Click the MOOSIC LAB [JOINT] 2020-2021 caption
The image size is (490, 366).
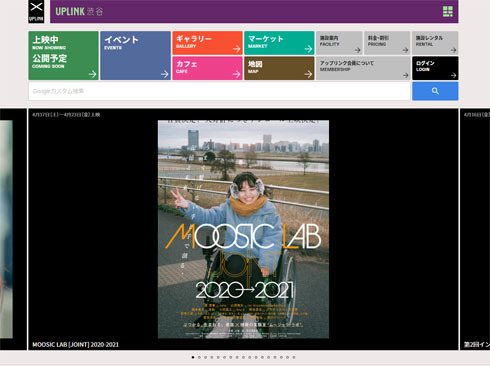tap(75, 345)
